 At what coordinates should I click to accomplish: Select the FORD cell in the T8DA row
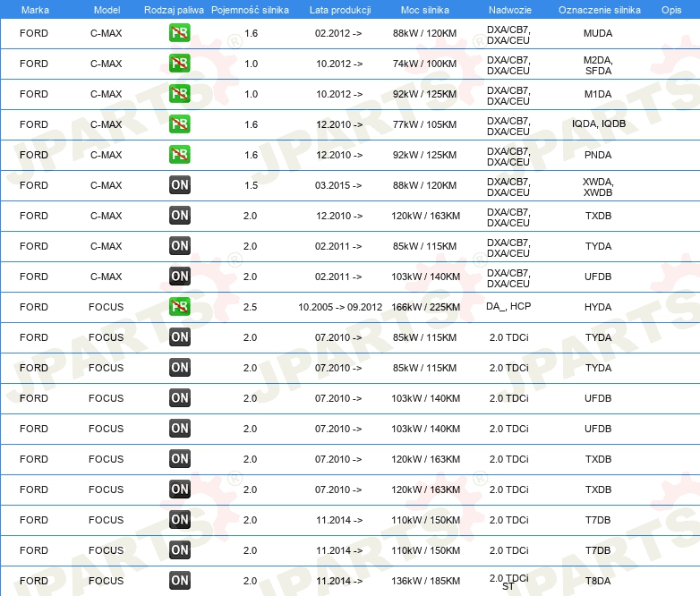pos(34,581)
